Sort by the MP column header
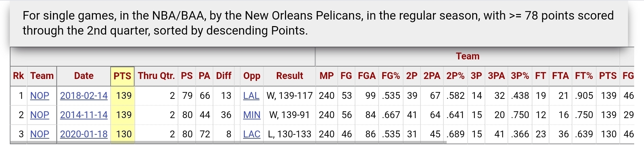Viewport: 644px width, 154px height. pyautogui.click(x=327, y=76)
